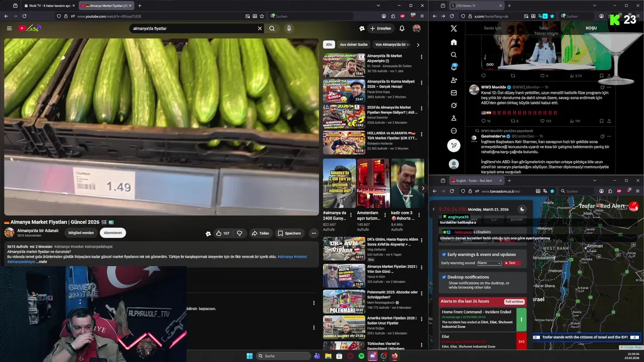Open the HOLLANDA vs ALMANYA video thumbnail
Viewport: 644px width, 362px height.
pos(344,143)
